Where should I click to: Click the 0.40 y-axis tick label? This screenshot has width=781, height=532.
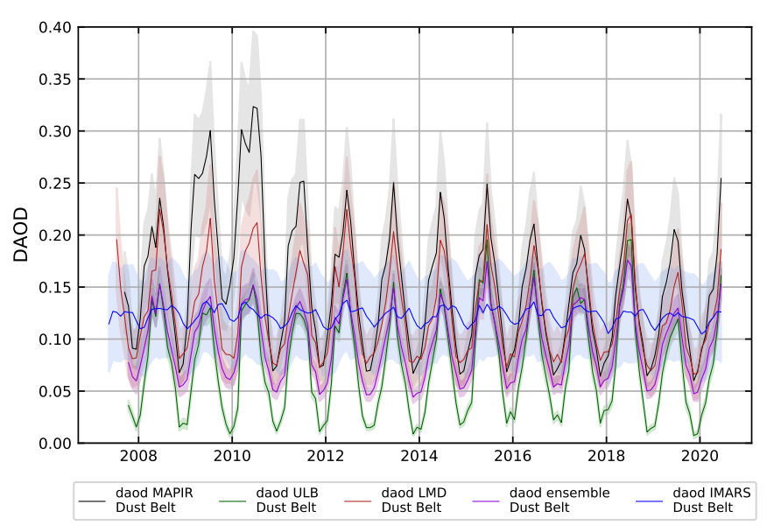[x=54, y=28]
